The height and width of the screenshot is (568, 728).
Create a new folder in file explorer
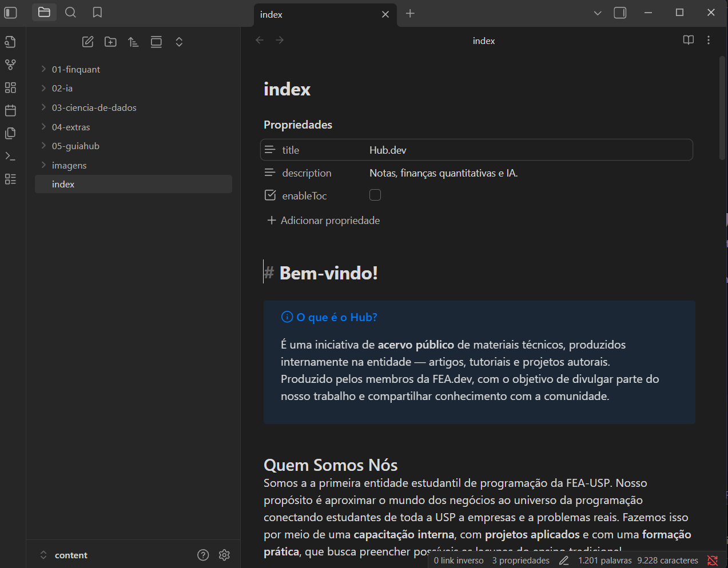(x=110, y=42)
